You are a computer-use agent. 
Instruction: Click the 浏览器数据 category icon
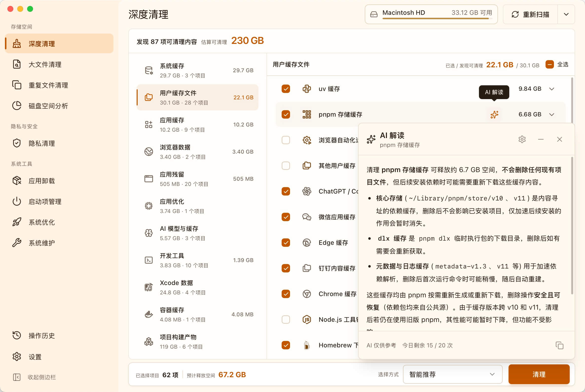(x=148, y=152)
